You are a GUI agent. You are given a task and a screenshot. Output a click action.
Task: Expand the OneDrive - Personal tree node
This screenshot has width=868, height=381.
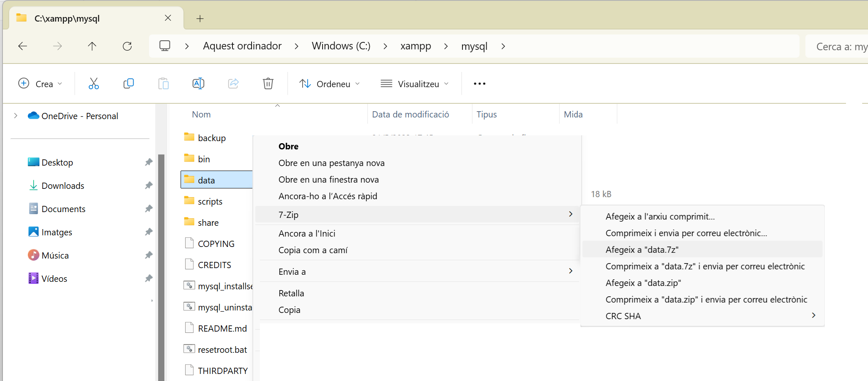(x=16, y=116)
